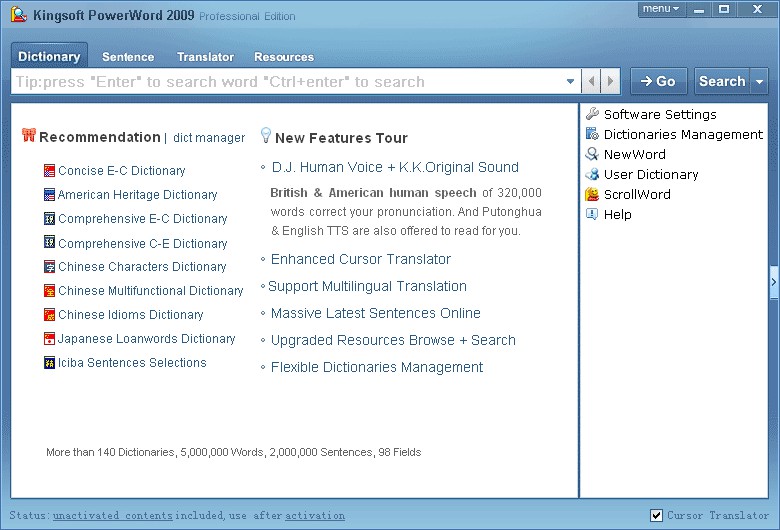The width and height of the screenshot is (780, 530).
Task: Launch ScrollWord from sidebar
Action: click(x=637, y=195)
